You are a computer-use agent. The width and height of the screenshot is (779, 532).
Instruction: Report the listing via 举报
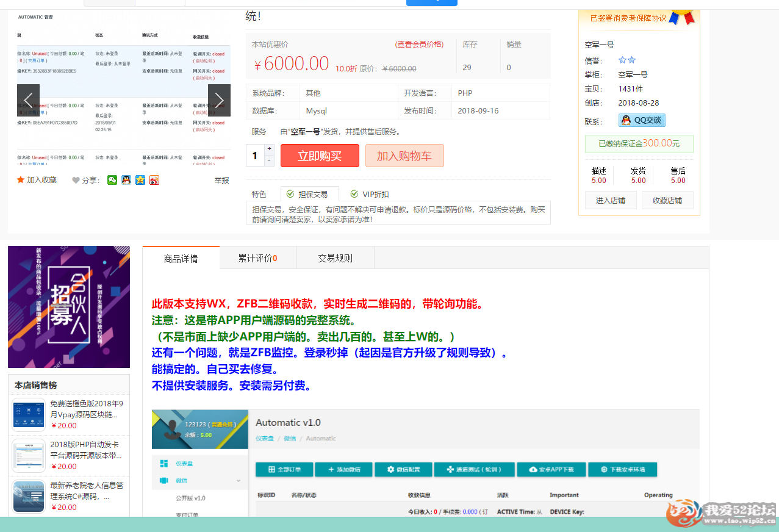[222, 180]
